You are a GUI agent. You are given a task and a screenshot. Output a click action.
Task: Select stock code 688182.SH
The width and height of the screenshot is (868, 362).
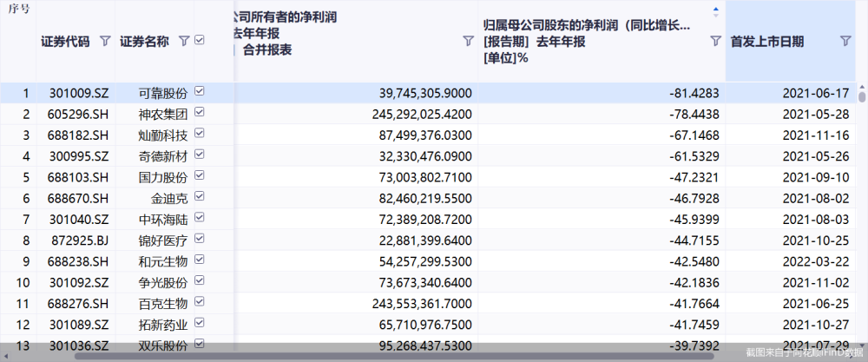(x=79, y=135)
